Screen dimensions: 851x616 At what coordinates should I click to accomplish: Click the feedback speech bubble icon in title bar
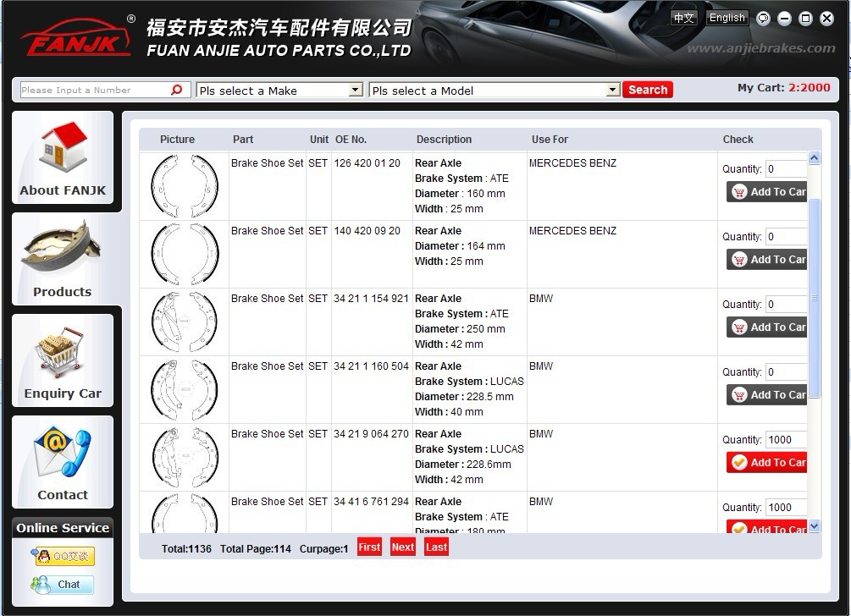tap(763, 19)
